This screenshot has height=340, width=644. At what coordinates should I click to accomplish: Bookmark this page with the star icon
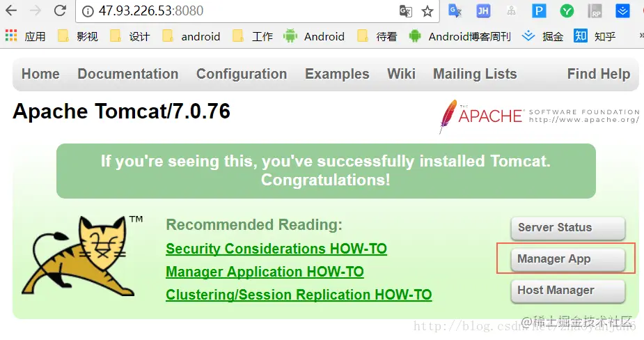pos(427,11)
